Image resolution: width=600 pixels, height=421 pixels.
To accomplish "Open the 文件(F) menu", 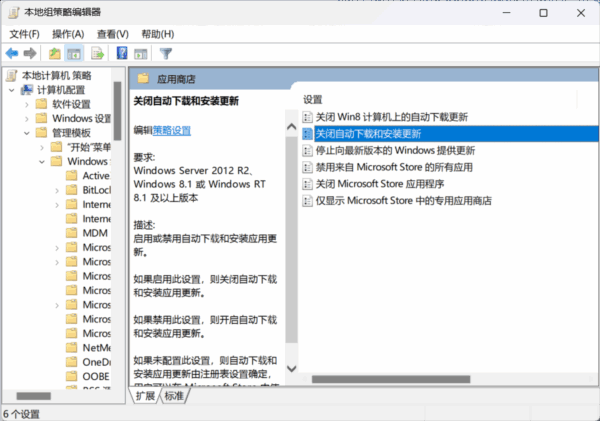I will pos(24,34).
